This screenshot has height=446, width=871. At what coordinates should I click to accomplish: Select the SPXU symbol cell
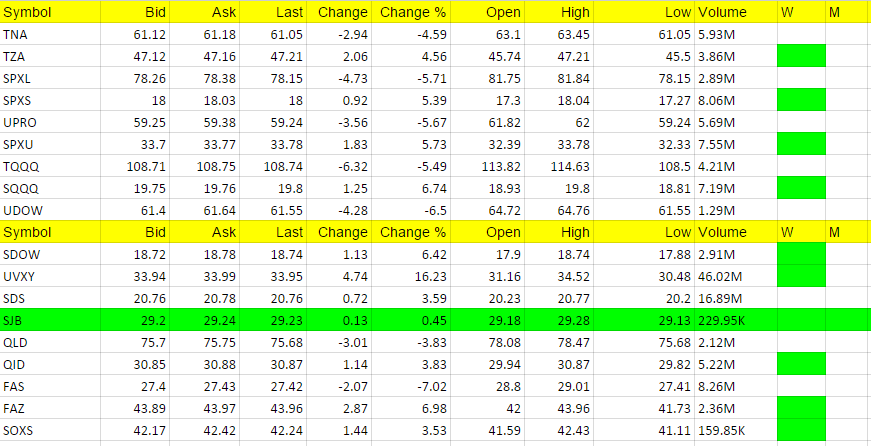pyautogui.click(x=50, y=144)
